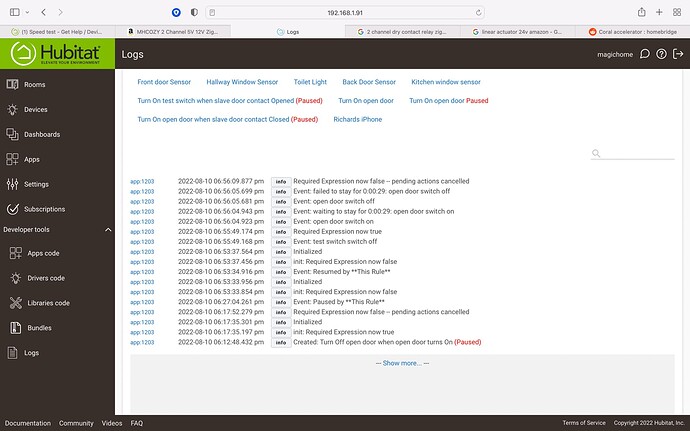
Task: Open Apps code under Developer tools
Action: [x=43, y=253]
